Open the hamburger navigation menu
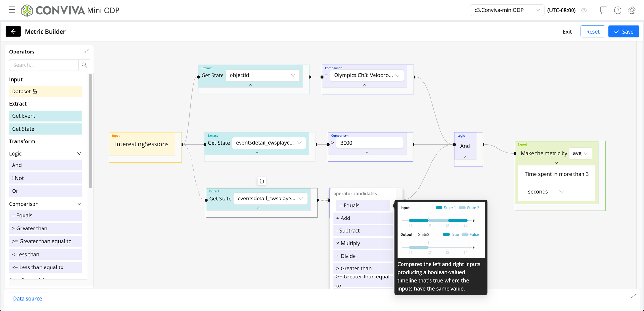This screenshot has width=644, height=311. [x=12, y=10]
